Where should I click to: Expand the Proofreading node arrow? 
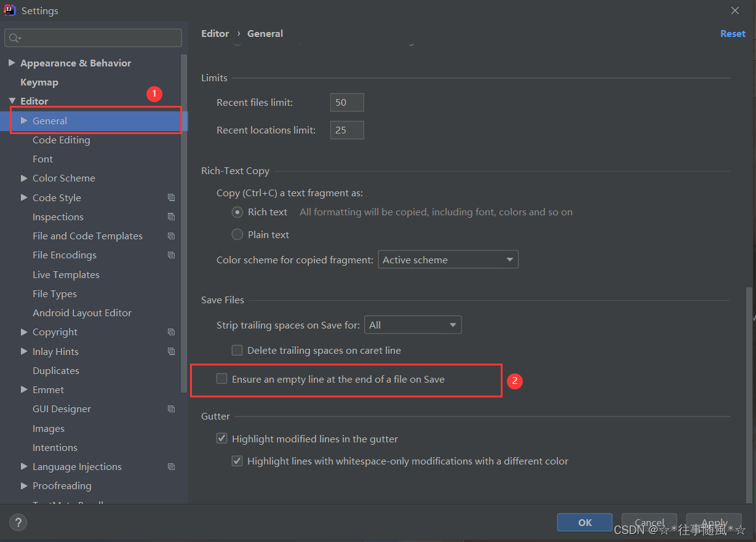pyautogui.click(x=24, y=485)
